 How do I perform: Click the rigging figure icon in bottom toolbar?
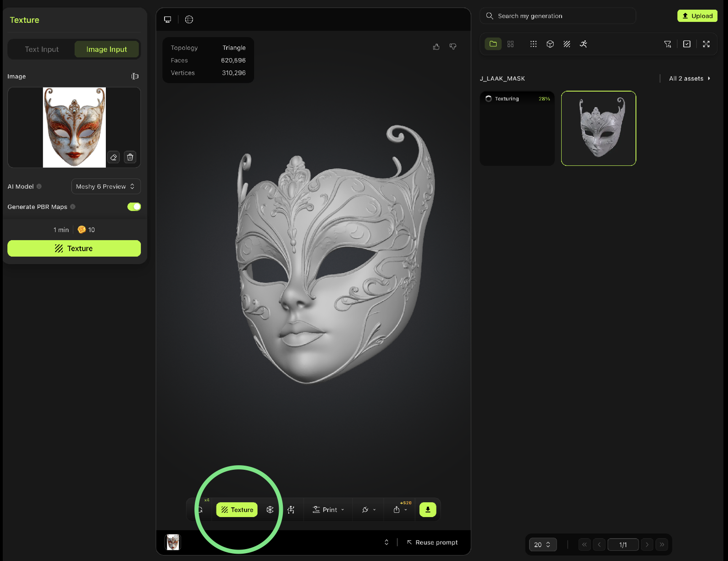(291, 510)
